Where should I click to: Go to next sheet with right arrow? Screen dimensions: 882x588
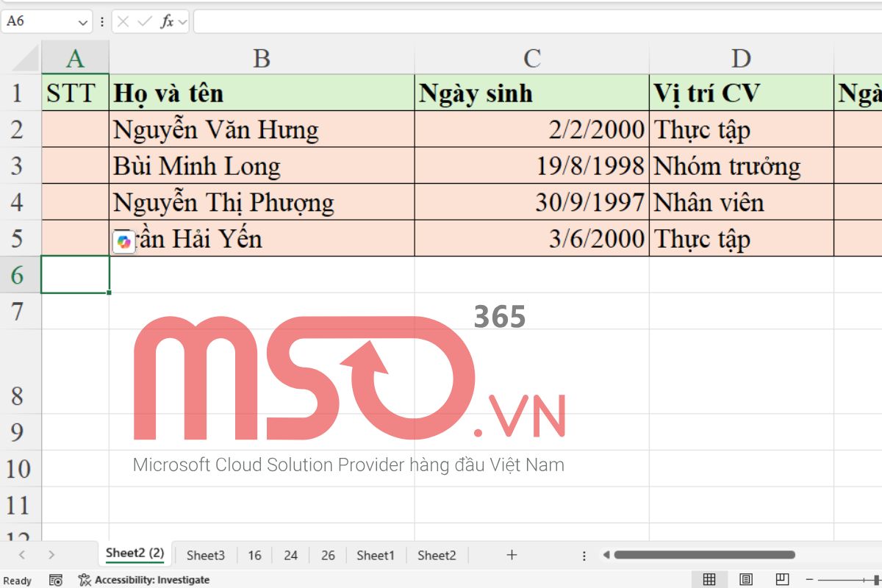click(51, 555)
